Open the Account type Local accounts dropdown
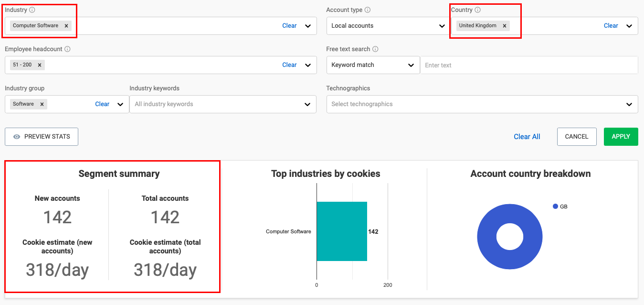This screenshot has width=644, height=305. tap(388, 26)
